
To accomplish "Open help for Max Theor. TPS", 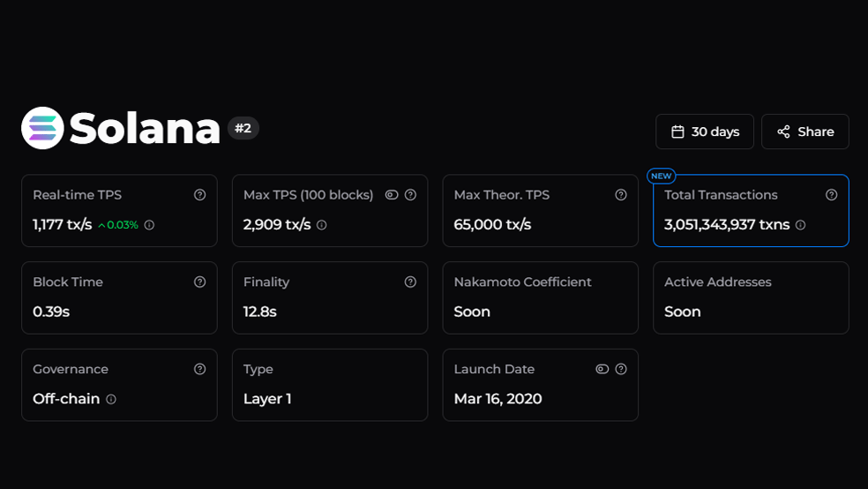I will coord(621,195).
